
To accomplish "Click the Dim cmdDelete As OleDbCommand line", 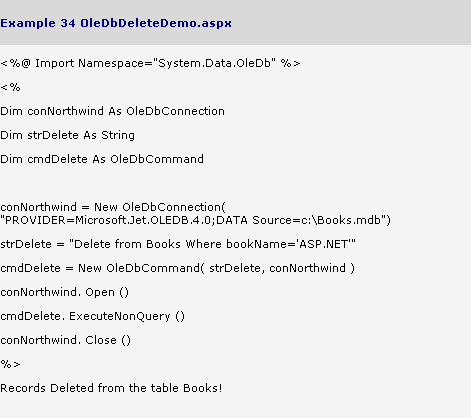I will pyautogui.click(x=102, y=159).
